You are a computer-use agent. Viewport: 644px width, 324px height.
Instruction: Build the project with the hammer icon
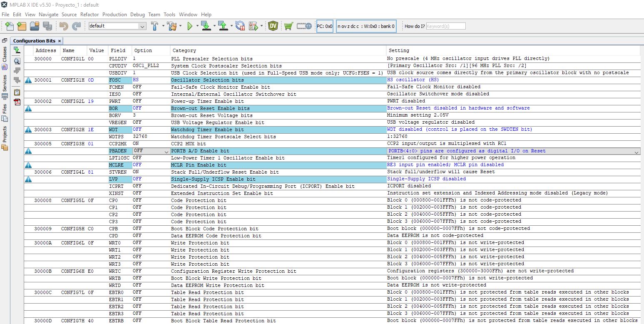coord(154,26)
